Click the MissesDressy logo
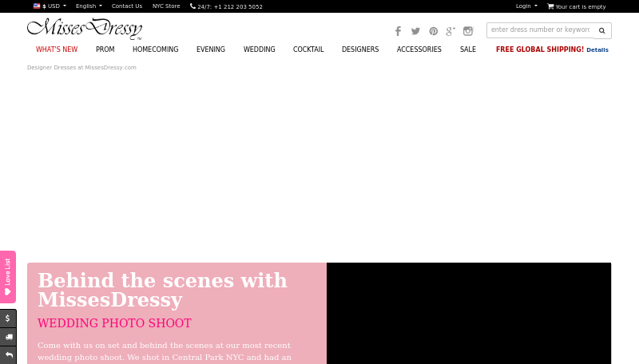This screenshot has height=364, width=639. (x=85, y=29)
